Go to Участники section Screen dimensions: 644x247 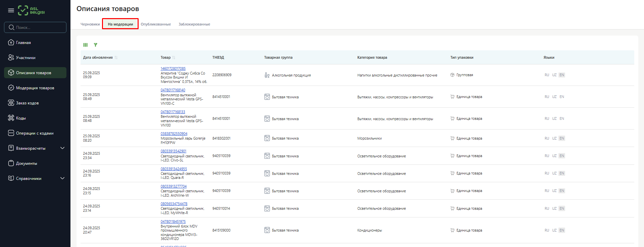pyautogui.click(x=26, y=58)
